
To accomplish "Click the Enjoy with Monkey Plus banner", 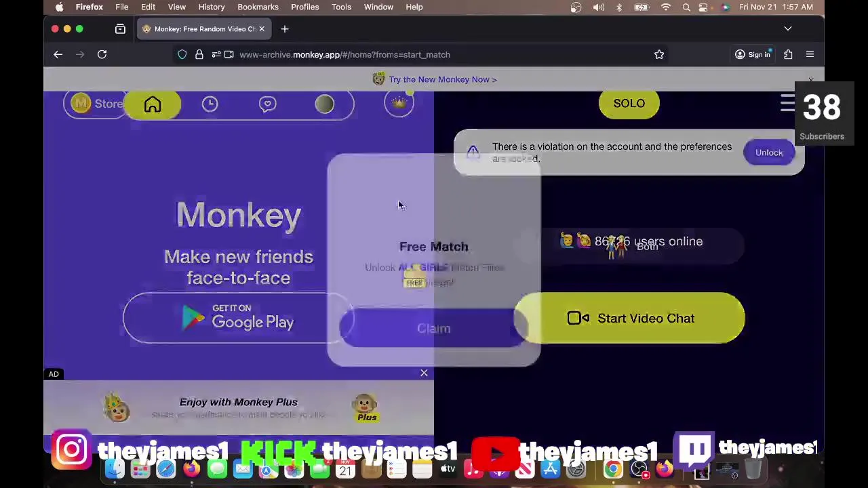I will coord(239,407).
